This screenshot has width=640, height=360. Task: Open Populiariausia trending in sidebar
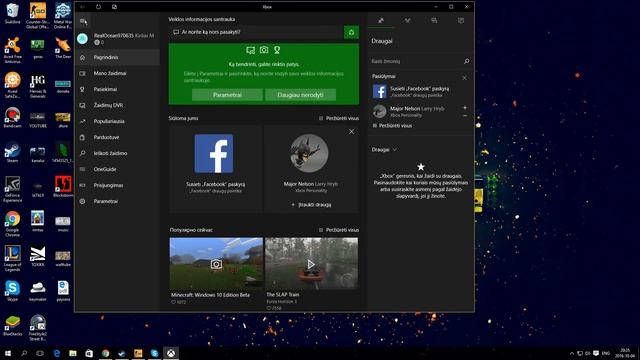(117, 121)
